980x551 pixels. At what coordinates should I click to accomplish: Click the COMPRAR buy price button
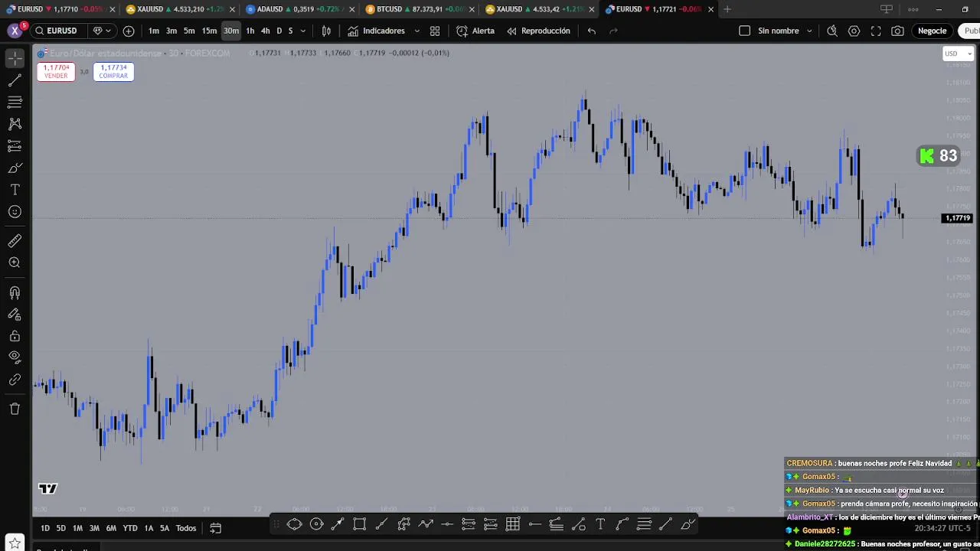113,71
